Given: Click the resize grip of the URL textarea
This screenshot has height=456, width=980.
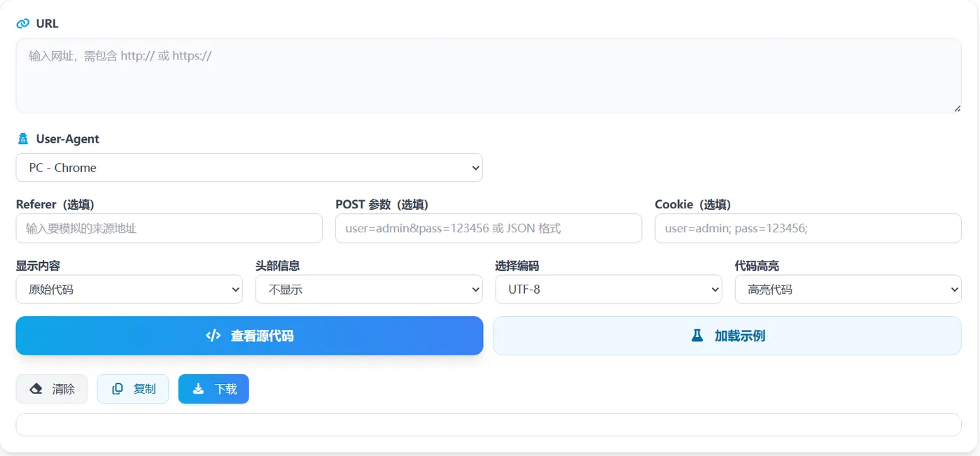Looking at the screenshot, I should pos(956,107).
